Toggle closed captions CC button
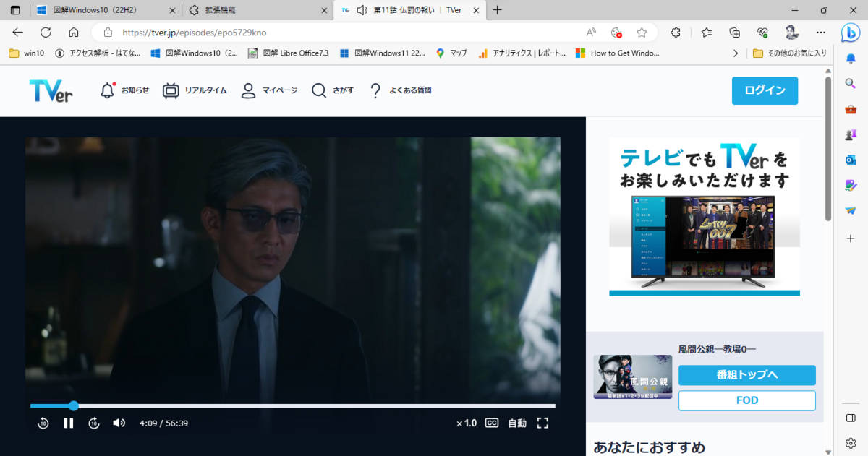The height and width of the screenshot is (456, 868). pos(492,423)
